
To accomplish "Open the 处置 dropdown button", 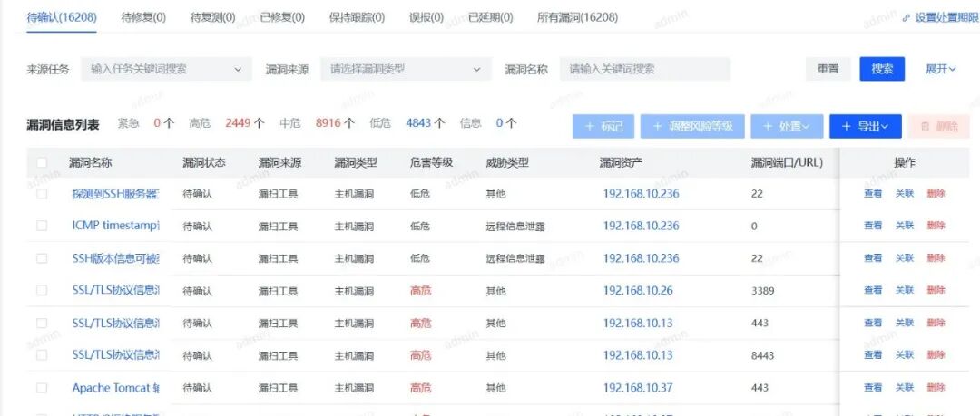I will (x=787, y=126).
